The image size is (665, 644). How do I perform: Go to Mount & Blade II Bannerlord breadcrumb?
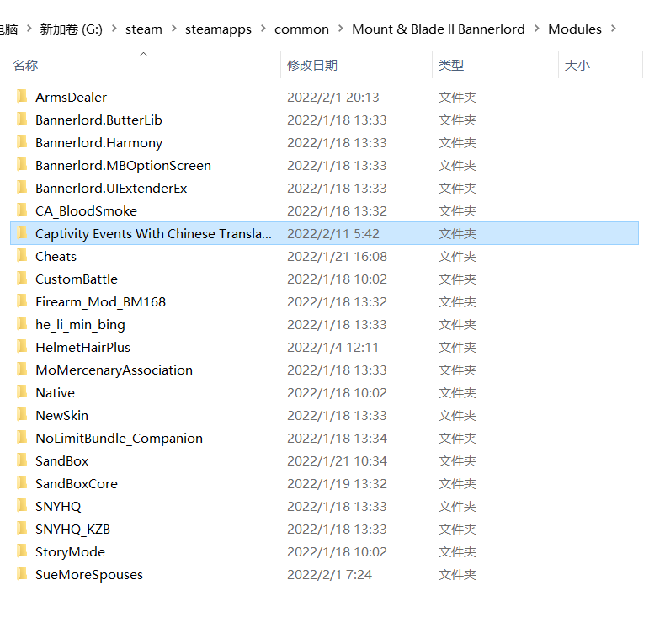coord(439,29)
